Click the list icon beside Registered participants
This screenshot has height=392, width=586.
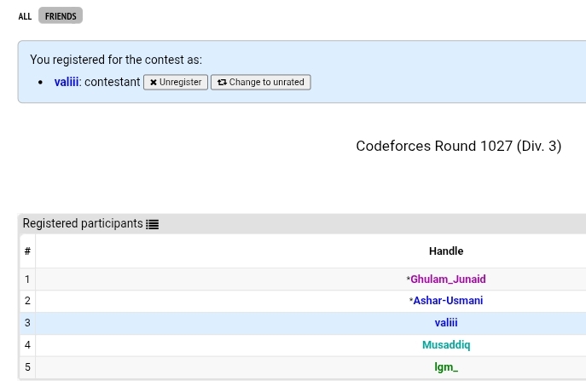(x=152, y=224)
